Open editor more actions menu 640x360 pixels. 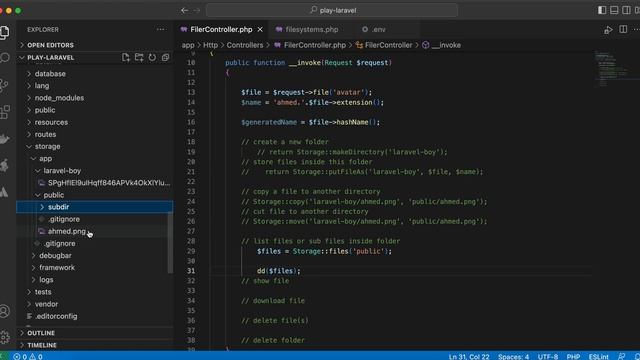pyautogui.click(x=636, y=29)
